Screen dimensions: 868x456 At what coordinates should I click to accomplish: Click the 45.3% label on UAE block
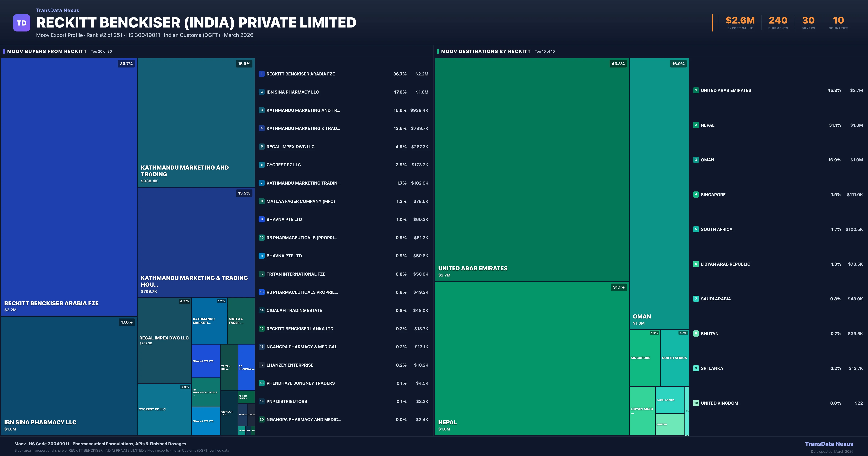pos(618,64)
